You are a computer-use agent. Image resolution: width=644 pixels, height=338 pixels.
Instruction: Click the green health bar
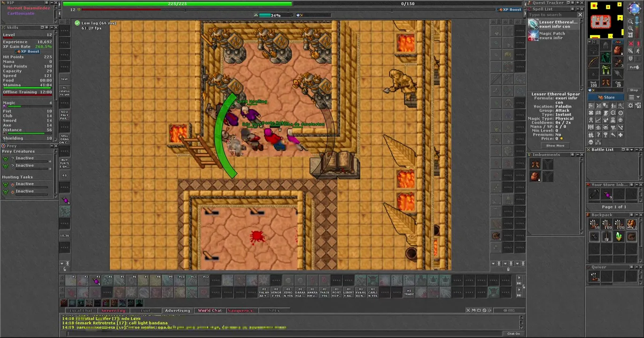(177, 4)
